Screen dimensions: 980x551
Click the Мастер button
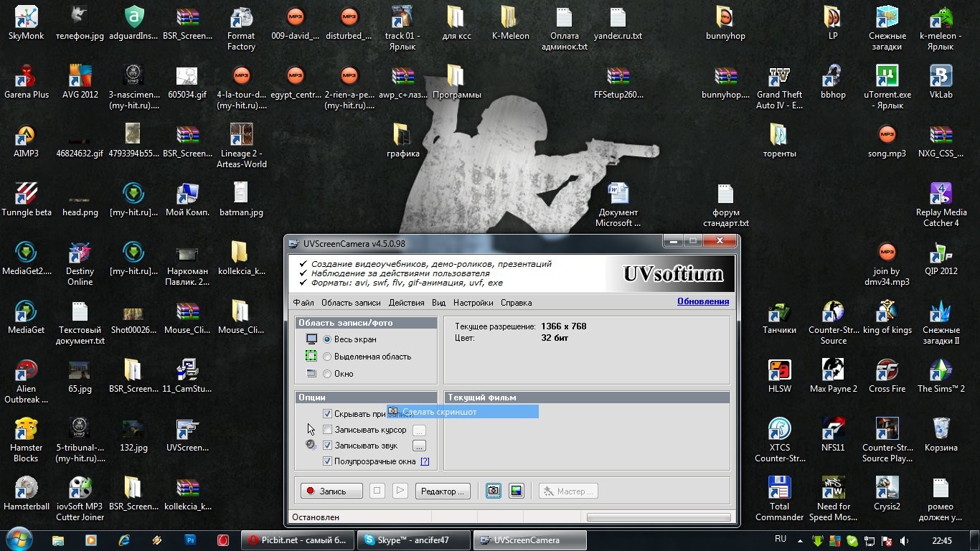(x=569, y=491)
